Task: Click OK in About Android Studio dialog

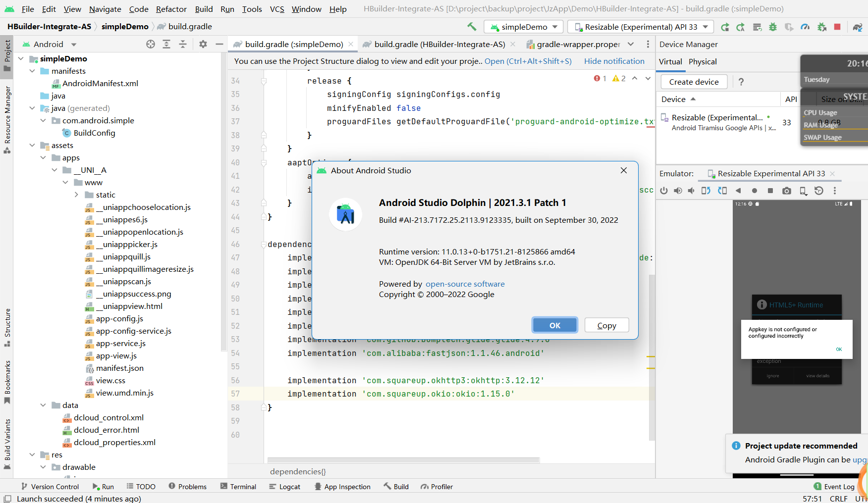Action: (555, 325)
